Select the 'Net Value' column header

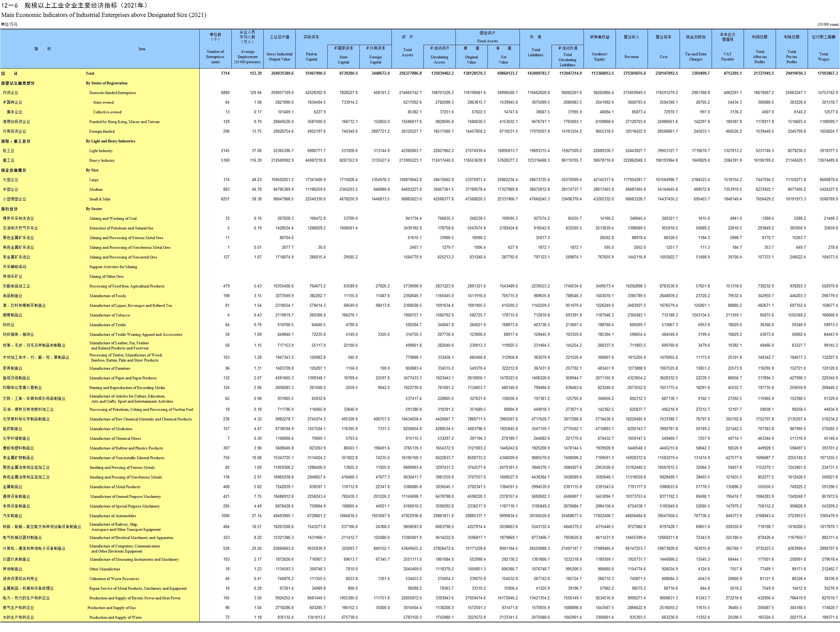[x=503, y=60]
